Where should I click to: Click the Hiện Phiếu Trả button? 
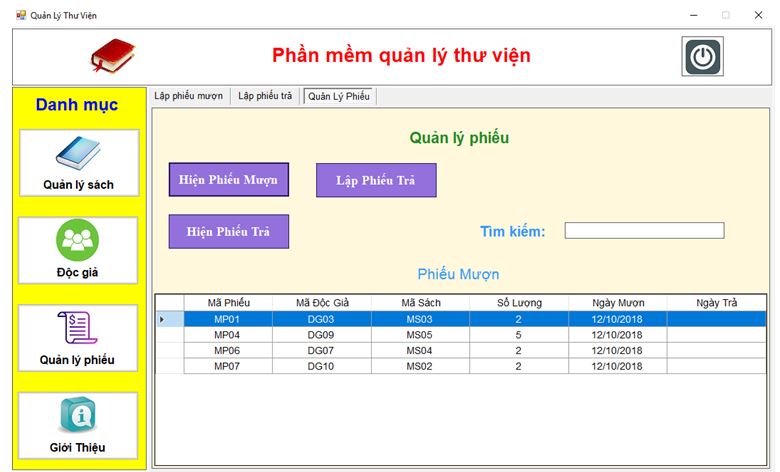pyautogui.click(x=229, y=231)
